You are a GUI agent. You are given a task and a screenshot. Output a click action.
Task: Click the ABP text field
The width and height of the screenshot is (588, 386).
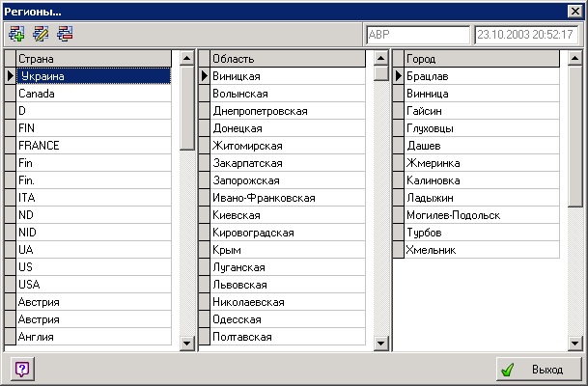click(417, 34)
